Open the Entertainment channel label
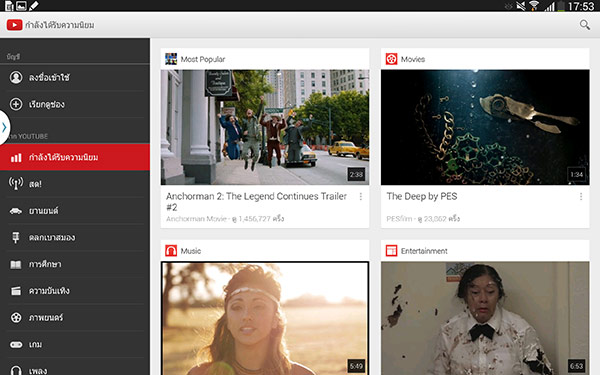The width and height of the screenshot is (600, 375). (424, 251)
